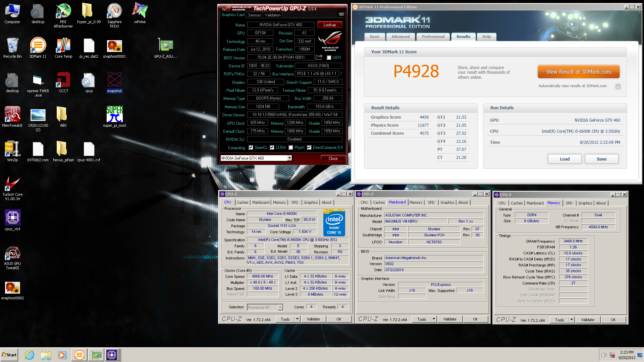The width and height of the screenshot is (644, 362).
Task: Click the Close button in GPU-Z
Action: coord(333,159)
